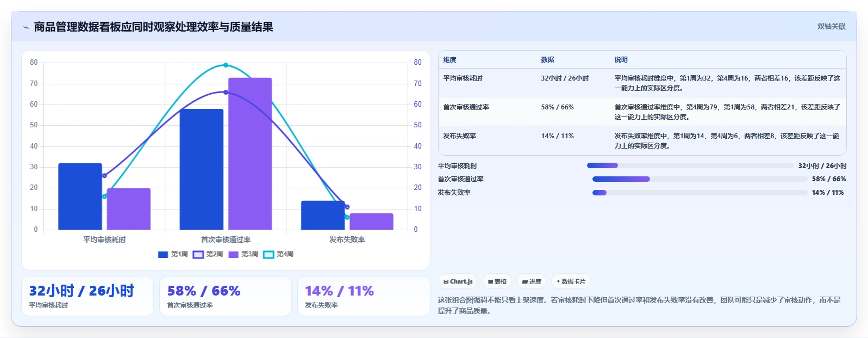Click the 58% / 66% value after the progress bar
This screenshot has height=338, width=868.
pyautogui.click(x=829, y=179)
